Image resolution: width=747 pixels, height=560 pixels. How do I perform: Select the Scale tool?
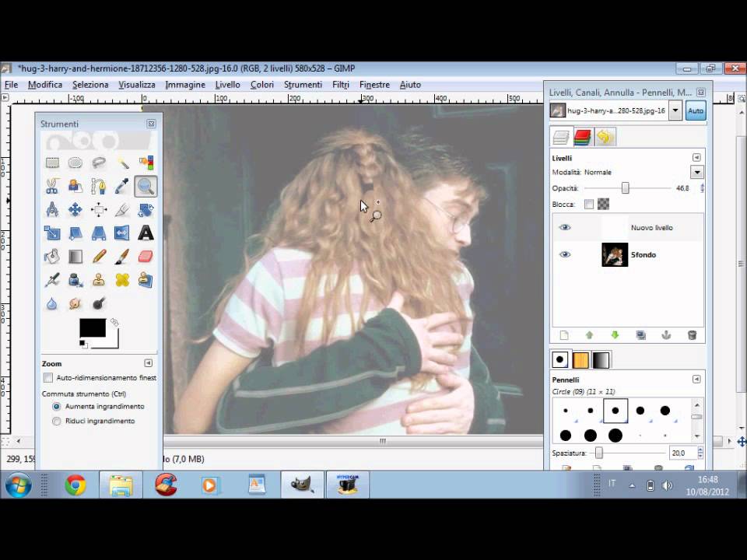click(52, 233)
